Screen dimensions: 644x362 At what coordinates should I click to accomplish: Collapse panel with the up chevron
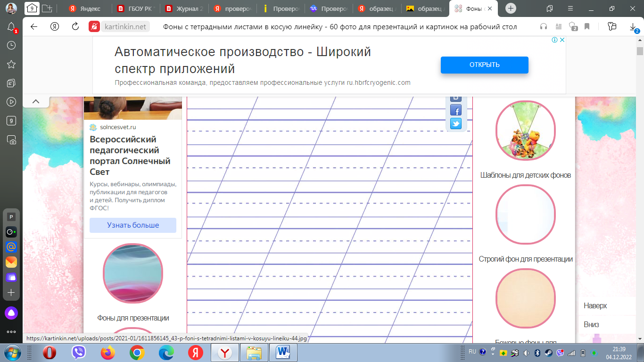(35, 101)
